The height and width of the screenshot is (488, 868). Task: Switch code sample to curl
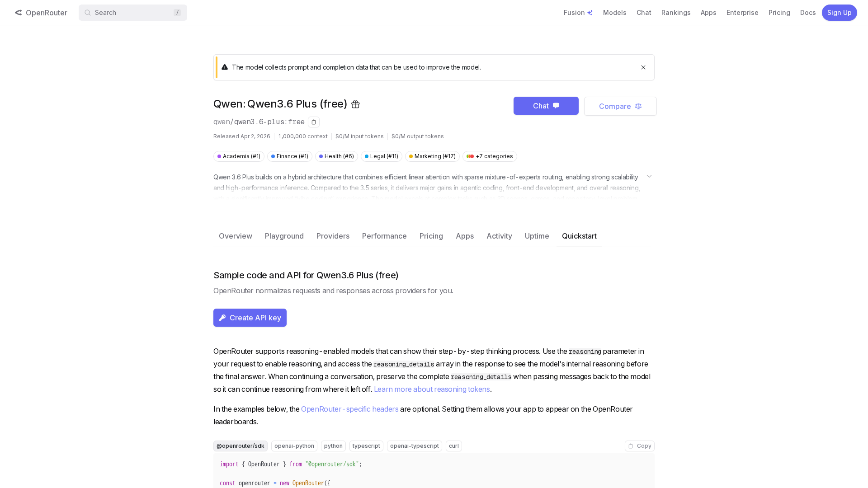click(x=454, y=446)
